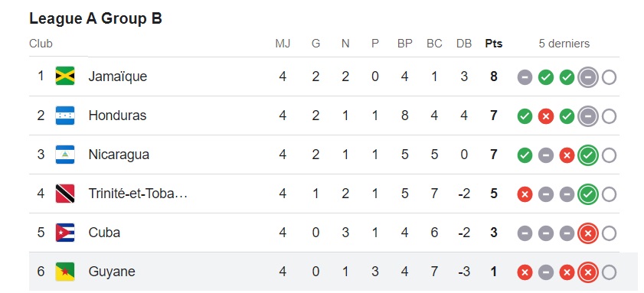
Task: Click the DB column header
Action: (x=464, y=44)
